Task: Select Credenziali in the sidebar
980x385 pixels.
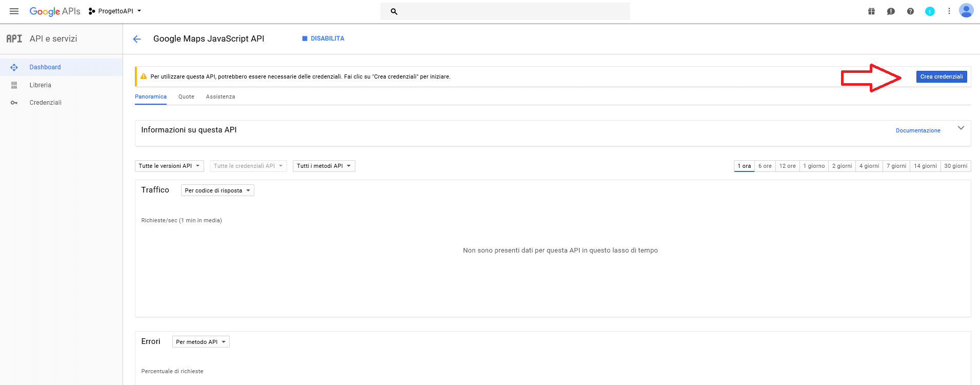Action: [x=61, y=103]
